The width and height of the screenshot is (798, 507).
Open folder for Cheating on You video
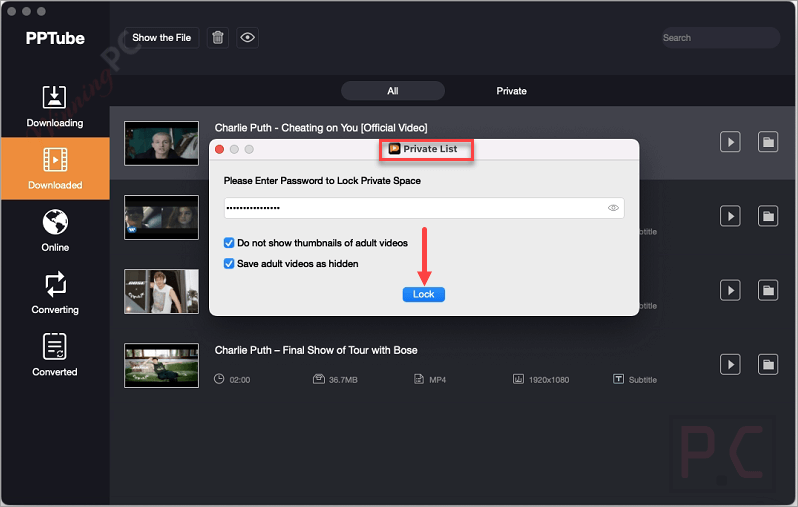pos(768,142)
